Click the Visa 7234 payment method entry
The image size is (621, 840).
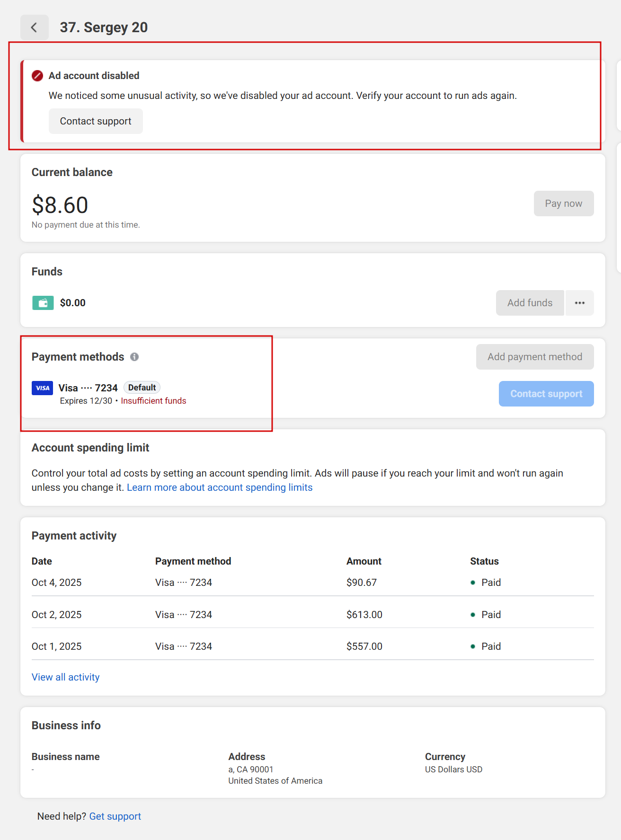[x=88, y=388]
